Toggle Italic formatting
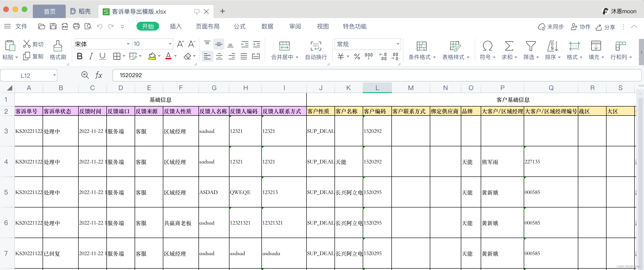644x270 pixels. pyautogui.click(x=91, y=56)
